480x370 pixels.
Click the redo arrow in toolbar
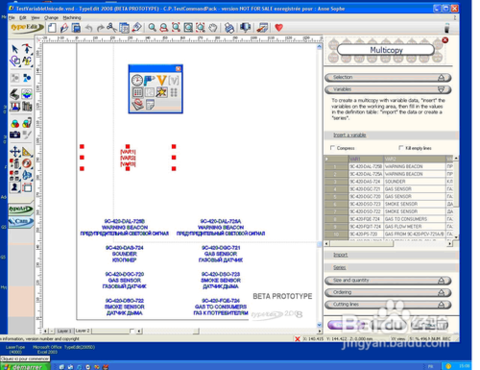pyautogui.click(x=100, y=28)
